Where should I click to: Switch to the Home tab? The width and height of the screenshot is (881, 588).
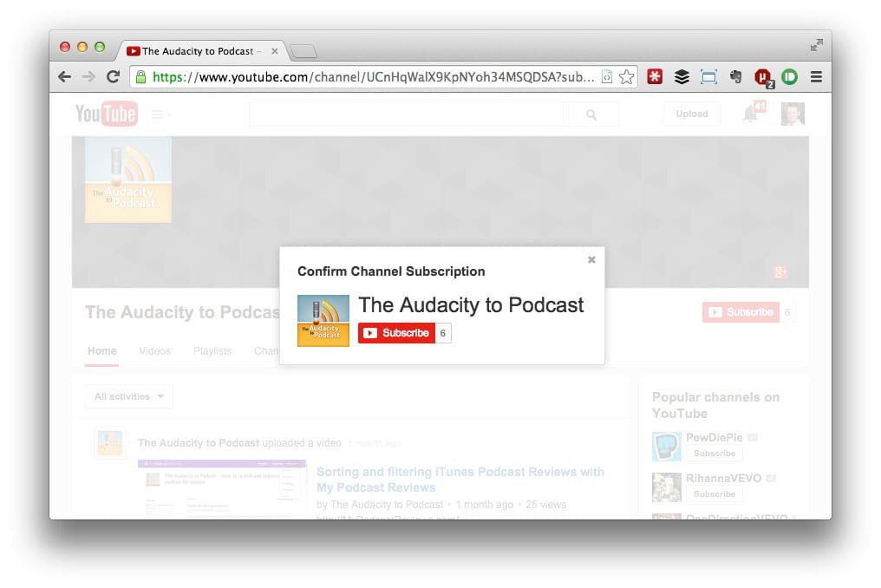pos(101,350)
